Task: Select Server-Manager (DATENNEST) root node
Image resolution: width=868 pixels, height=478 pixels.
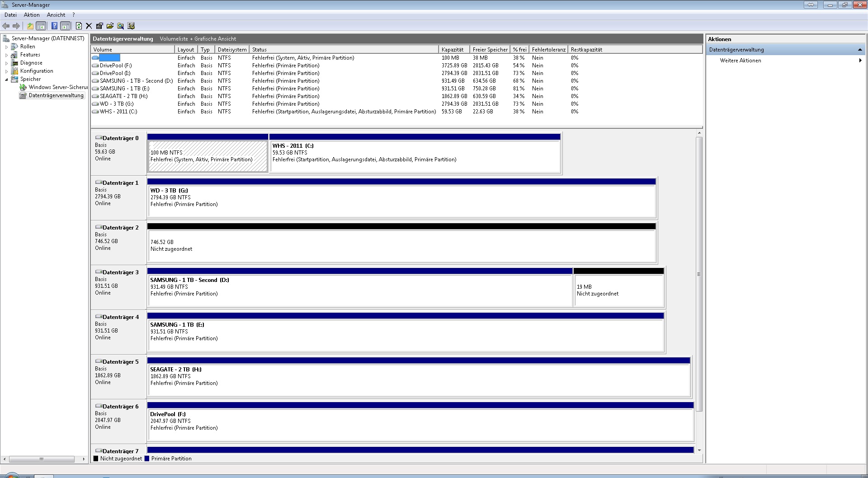Action: pos(48,38)
